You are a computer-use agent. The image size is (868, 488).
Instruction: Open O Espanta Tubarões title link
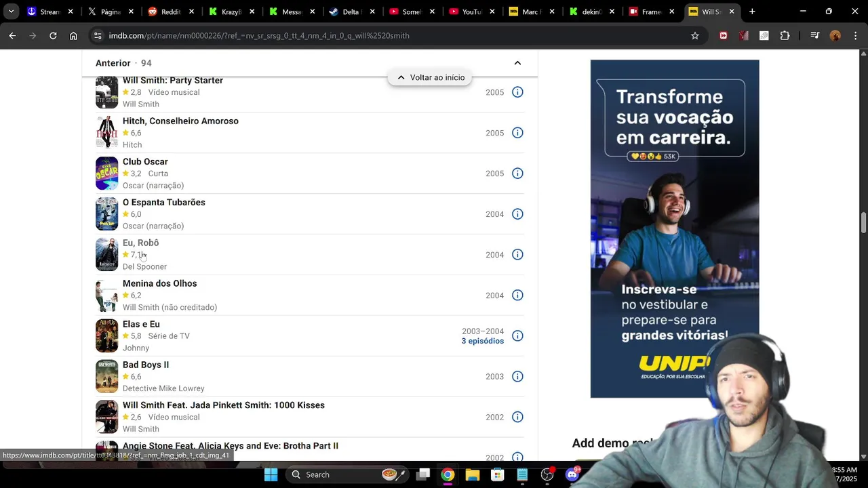[x=164, y=202]
